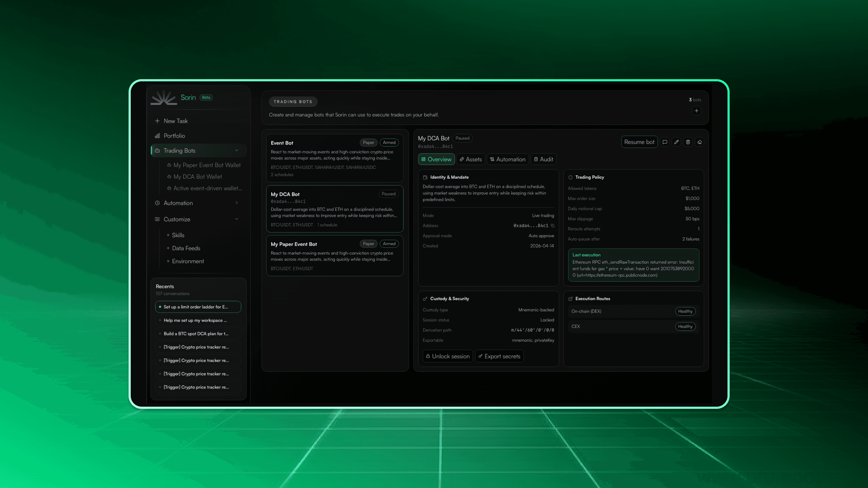Copy the bot address with copy icon

[553, 226]
